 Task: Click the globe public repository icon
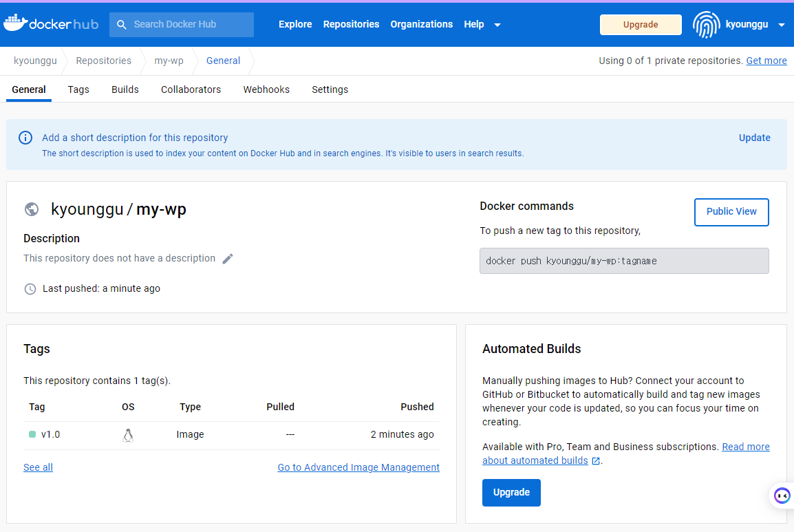click(x=32, y=209)
